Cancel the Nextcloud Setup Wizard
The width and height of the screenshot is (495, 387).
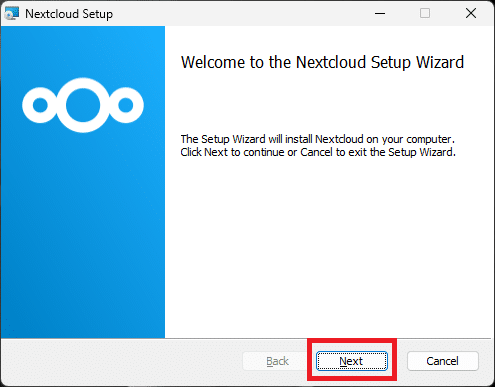click(443, 361)
